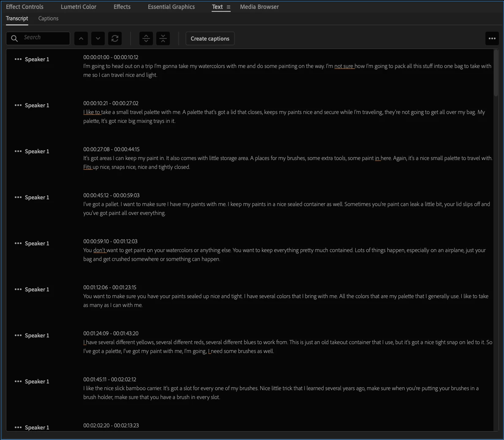Click underlined word "Fits" in transcript

(87, 167)
